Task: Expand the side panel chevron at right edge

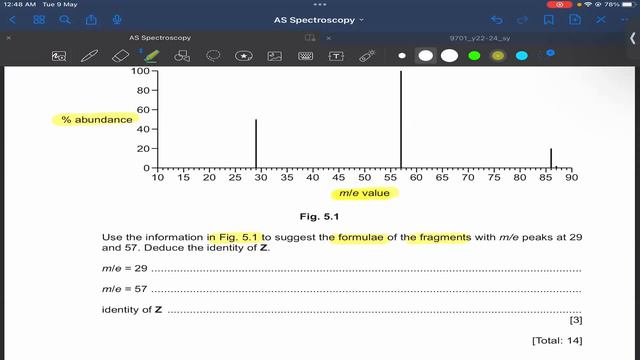Action: (x=632, y=39)
